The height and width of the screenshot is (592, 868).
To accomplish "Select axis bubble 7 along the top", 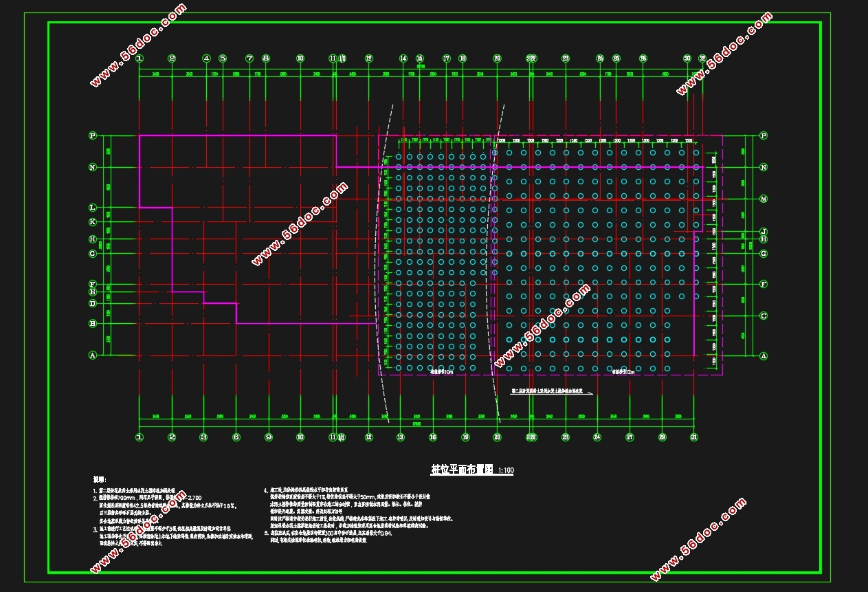I will coord(249,58).
